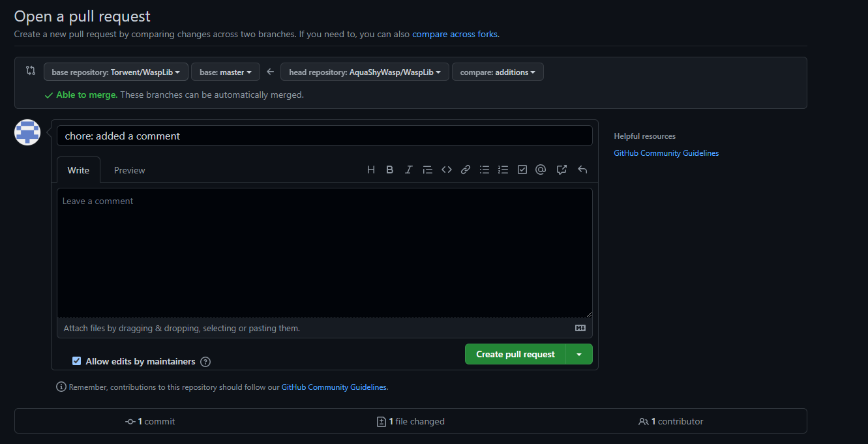Open GitHub Community Guidelines in Helpful resources
The image size is (868, 444).
click(666, 153)
